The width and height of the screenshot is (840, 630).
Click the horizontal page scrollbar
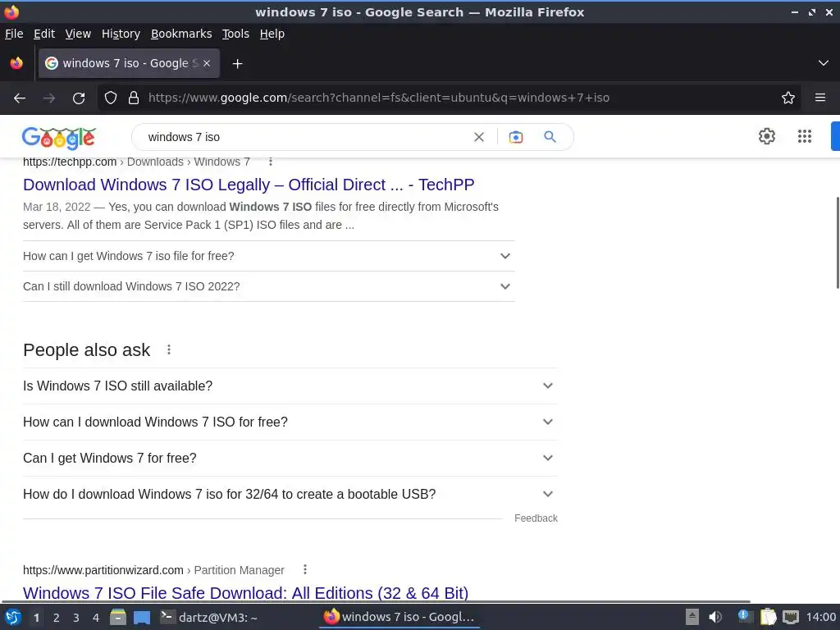click(376, 601)
